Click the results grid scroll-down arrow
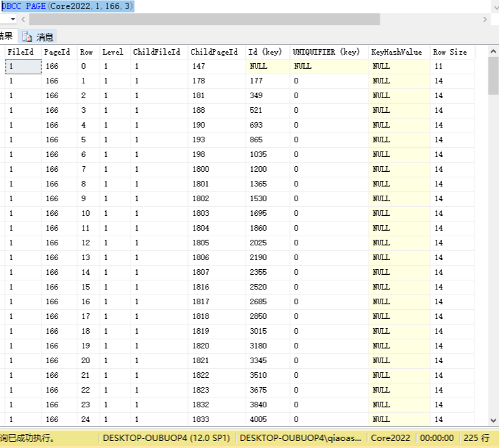This screenshot has width=499, height=448. (493, 421)
